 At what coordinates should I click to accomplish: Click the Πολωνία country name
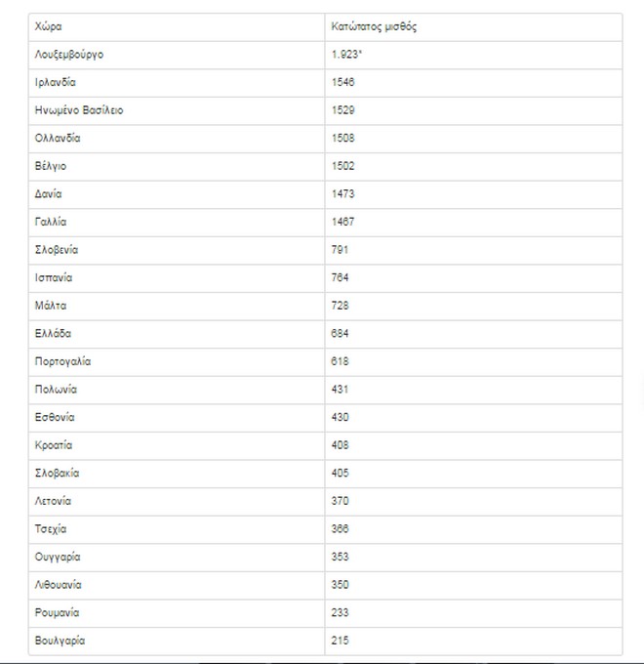point(56,390)
